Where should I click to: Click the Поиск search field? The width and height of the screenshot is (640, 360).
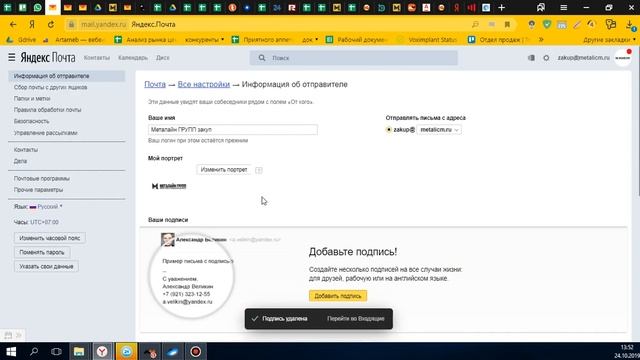pos(353,58)
